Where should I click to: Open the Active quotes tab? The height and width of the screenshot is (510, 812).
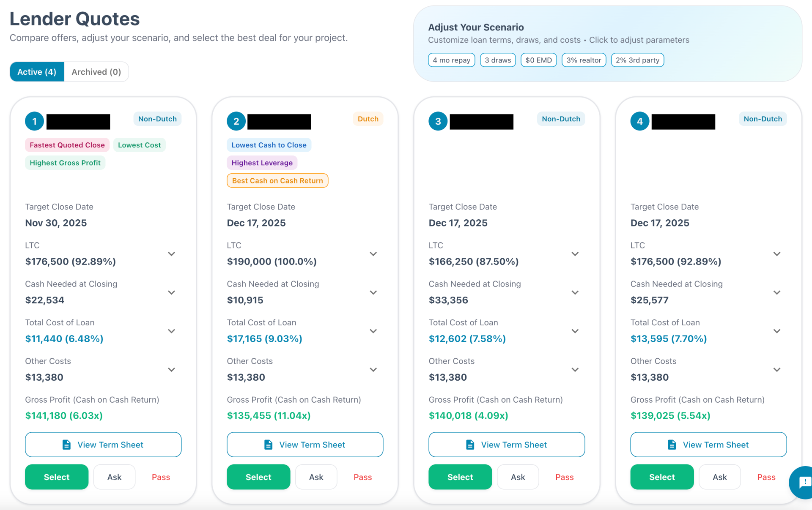tap(36, 71)
